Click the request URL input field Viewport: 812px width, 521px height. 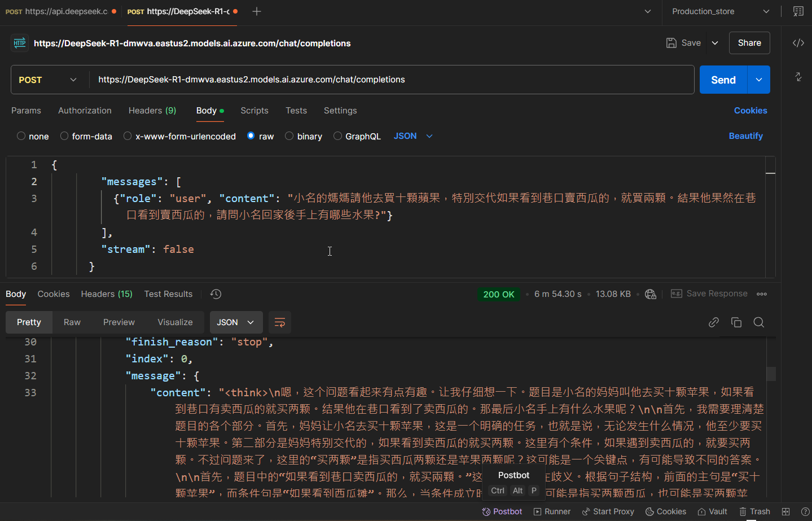pyautogui.click(x=392, y=80)
